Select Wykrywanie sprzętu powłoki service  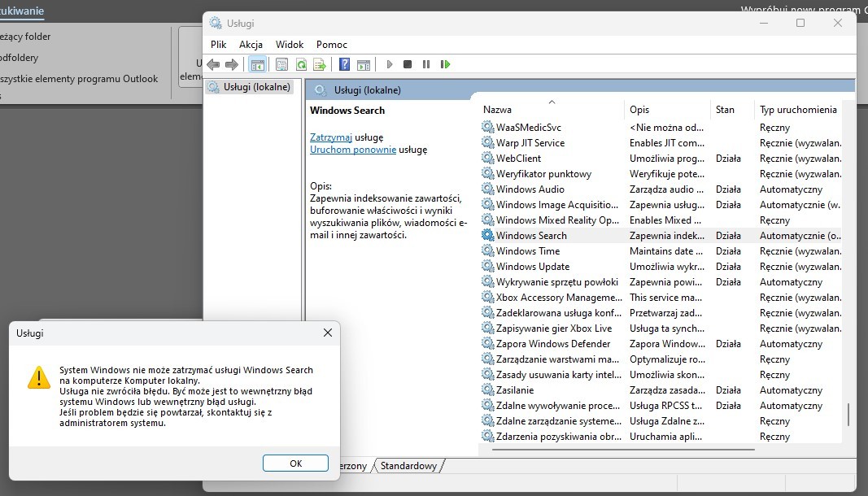coord(661,282)
